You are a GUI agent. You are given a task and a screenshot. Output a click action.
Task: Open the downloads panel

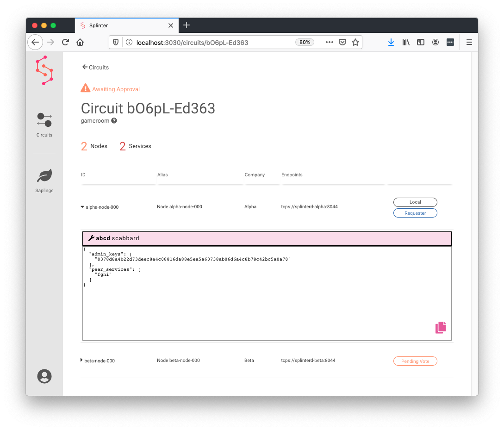391,42
